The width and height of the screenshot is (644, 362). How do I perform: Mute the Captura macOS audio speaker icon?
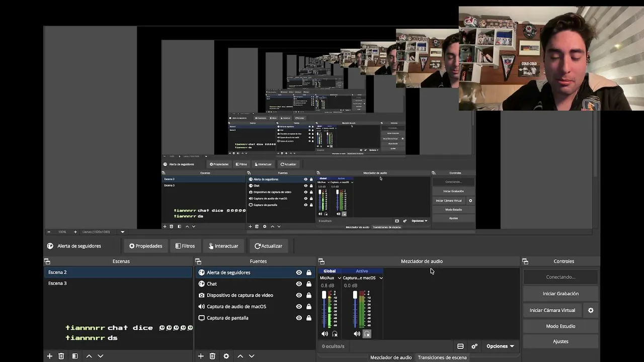tap(357, 334)
